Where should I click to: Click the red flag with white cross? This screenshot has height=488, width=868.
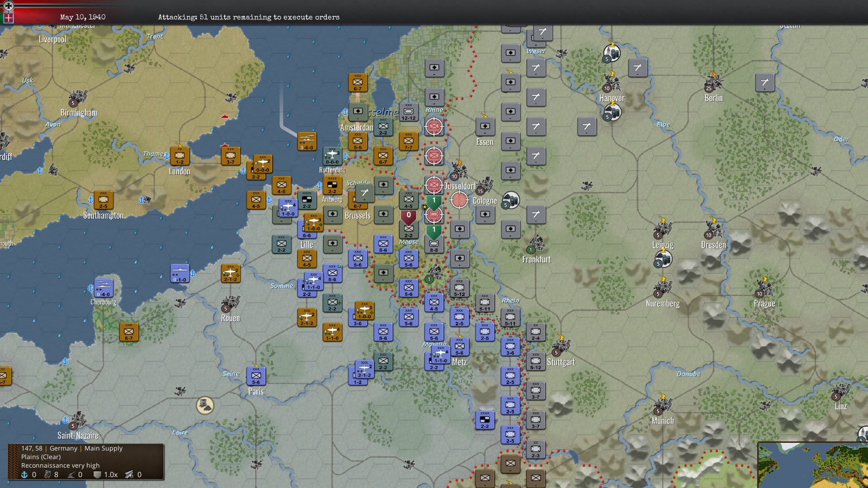[x=8, y=18]
